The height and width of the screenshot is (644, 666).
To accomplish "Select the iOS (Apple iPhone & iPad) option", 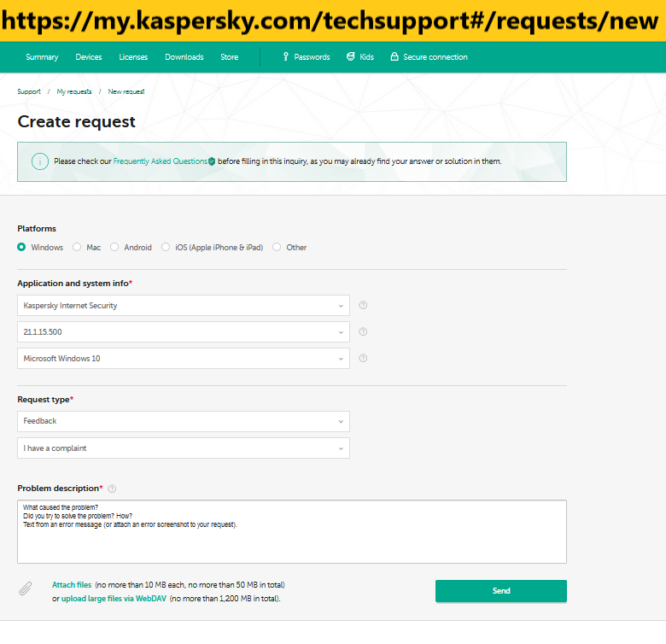I will point(166,247).
